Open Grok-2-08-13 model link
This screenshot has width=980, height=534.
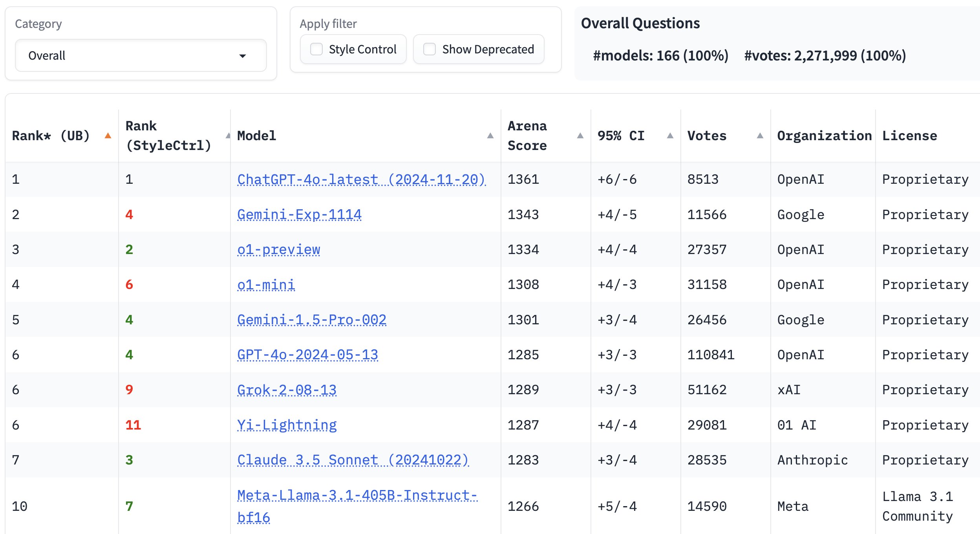tap(287, 390)
